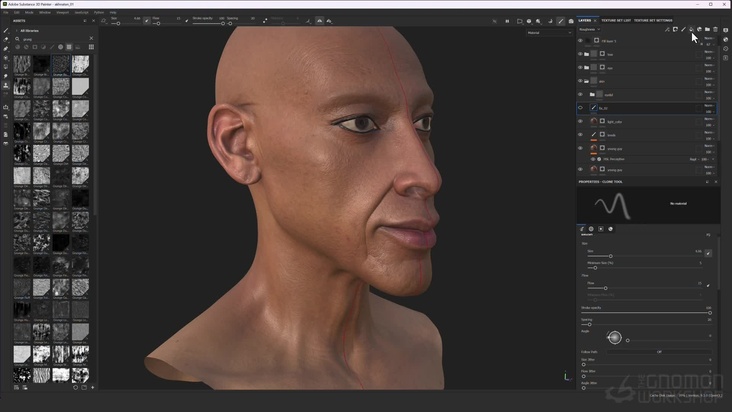732x412 pixels.
Task: Open the File menu
Action: point(6,13)
